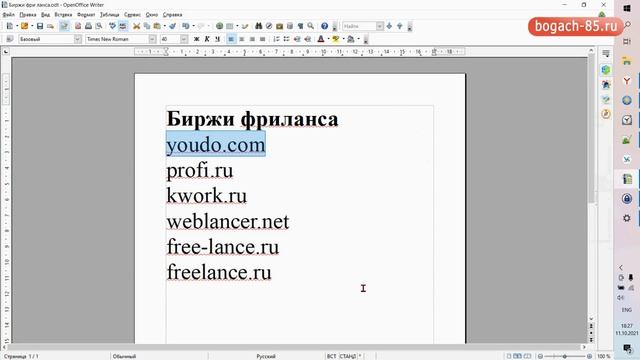
Task: Click the Copy icon
Action: 147,26
